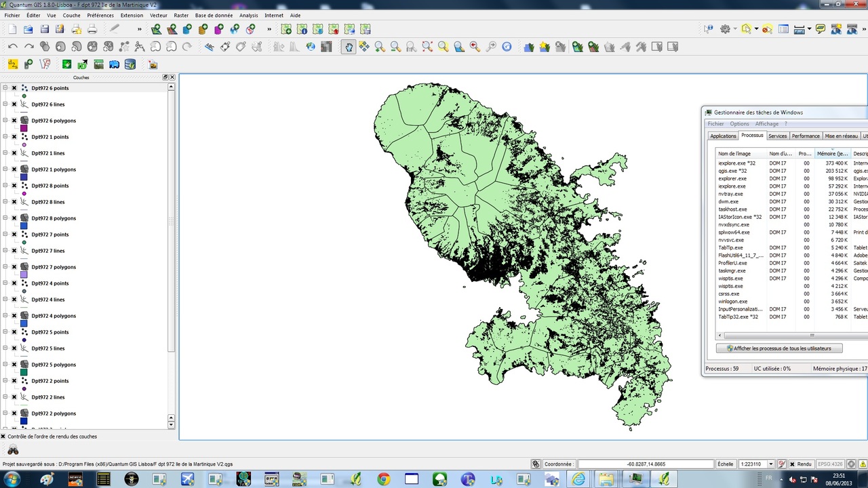Click the EPSG:4326 projection button
The width and height of the screenshot is (868, 488).
pos(829,464)
